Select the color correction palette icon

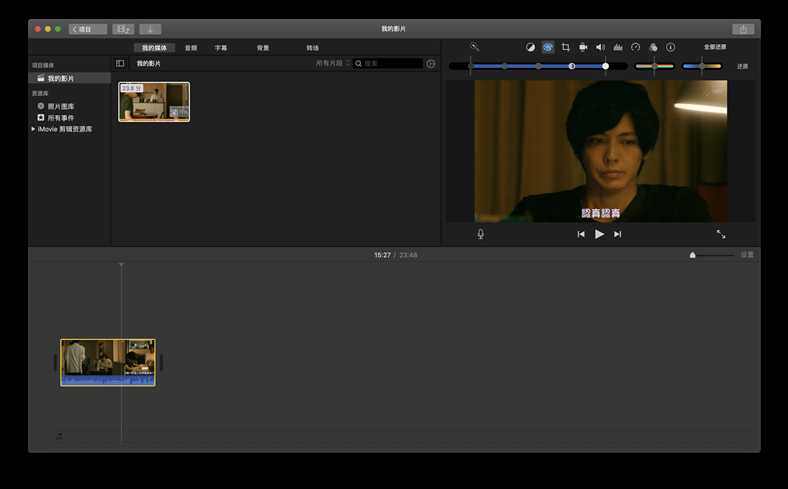click(x=548, y=47)
